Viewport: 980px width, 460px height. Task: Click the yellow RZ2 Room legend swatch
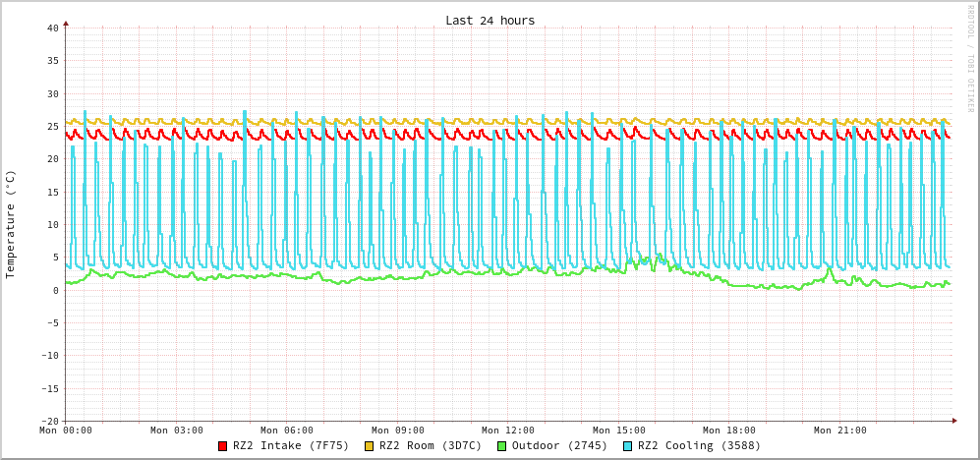pos(370,446)
